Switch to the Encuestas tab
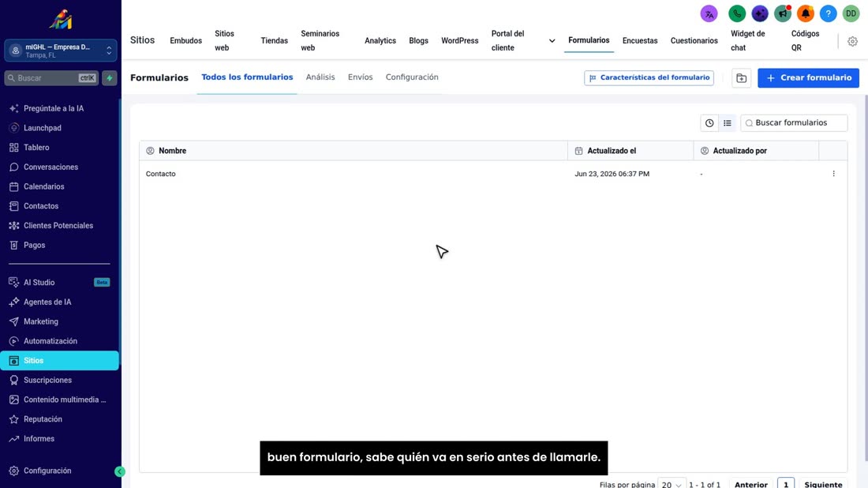This screenshot has height=488, width=868. (x=640, y=41)
